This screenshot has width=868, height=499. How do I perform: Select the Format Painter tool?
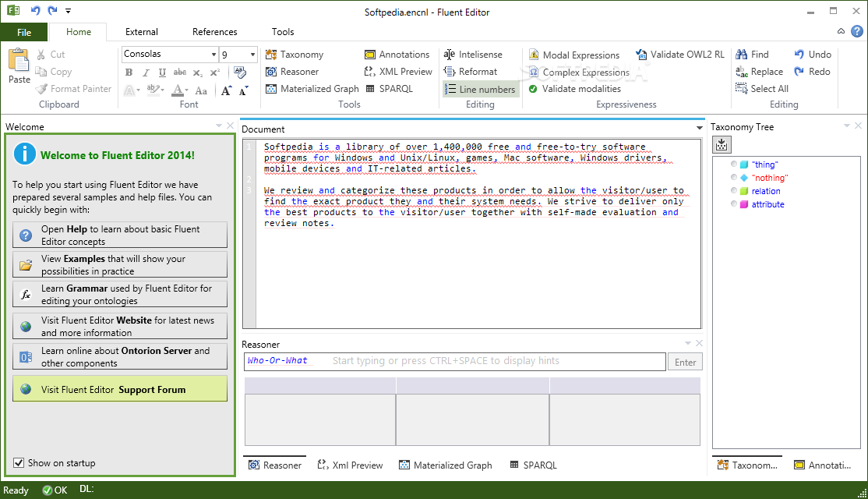click(73, 89)
